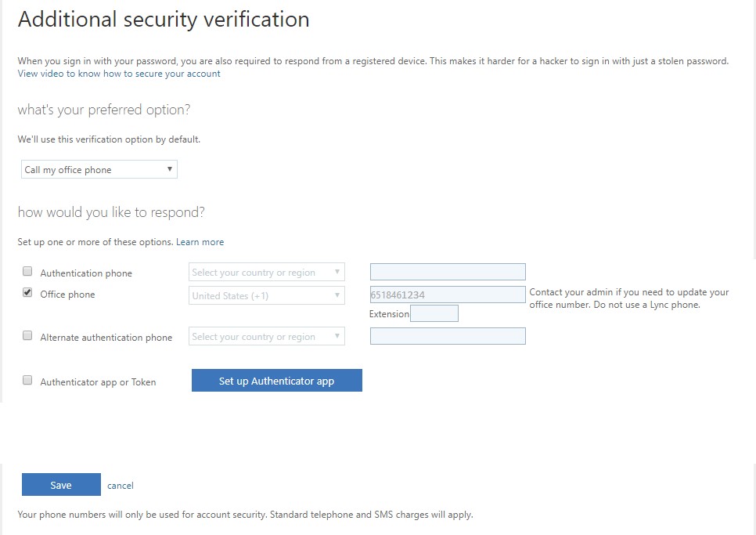Click the Alternate authentication phone number field
Screen dimensions: 756x535
[x=448, y=336]
